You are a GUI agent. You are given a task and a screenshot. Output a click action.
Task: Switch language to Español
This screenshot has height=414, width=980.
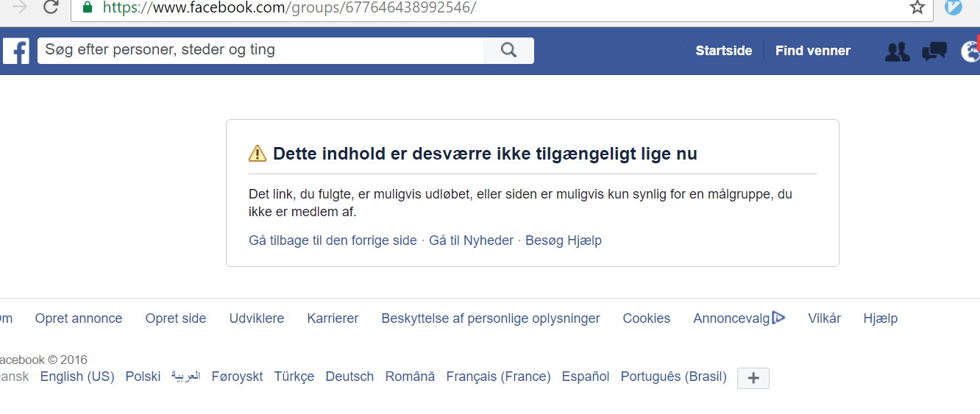[586, 376]
